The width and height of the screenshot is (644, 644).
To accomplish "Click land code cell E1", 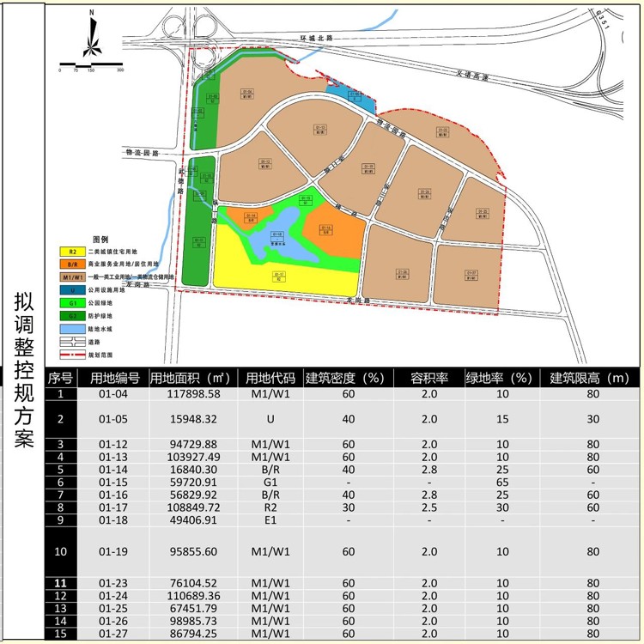I will coord(270,520).
